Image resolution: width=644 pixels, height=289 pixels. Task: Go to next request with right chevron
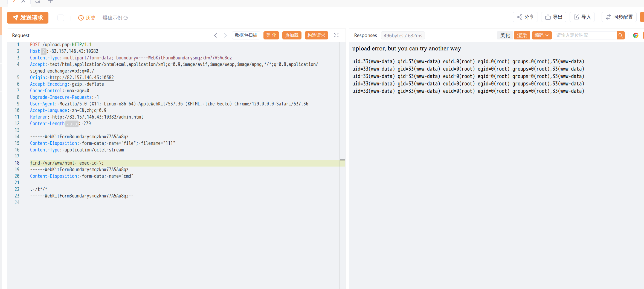(x=225, y=35)
